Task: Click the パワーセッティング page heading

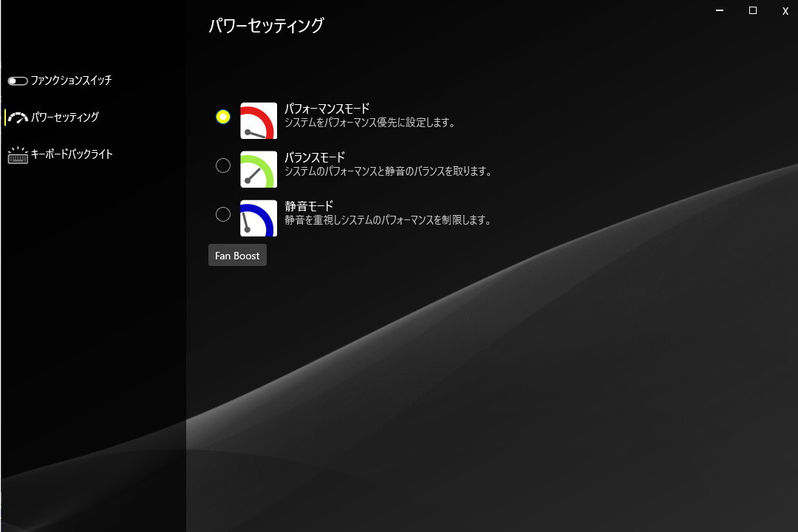Action: click(x=266, y=25)
